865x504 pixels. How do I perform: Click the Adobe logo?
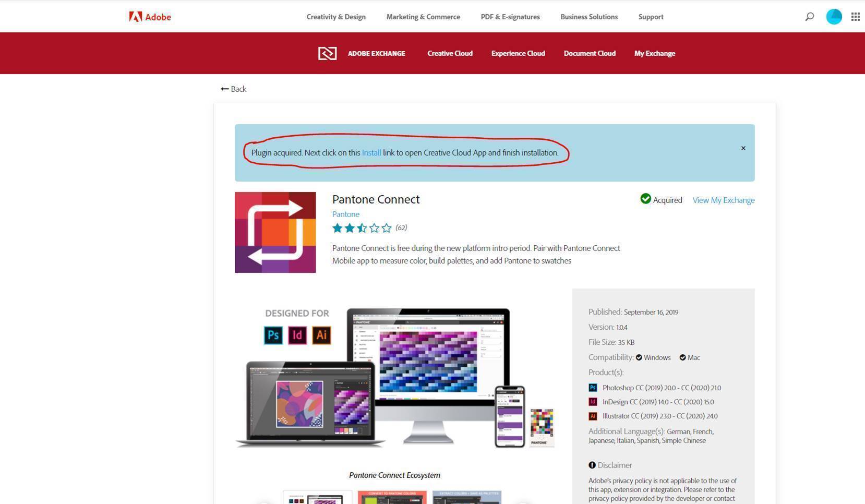[150, 17]
